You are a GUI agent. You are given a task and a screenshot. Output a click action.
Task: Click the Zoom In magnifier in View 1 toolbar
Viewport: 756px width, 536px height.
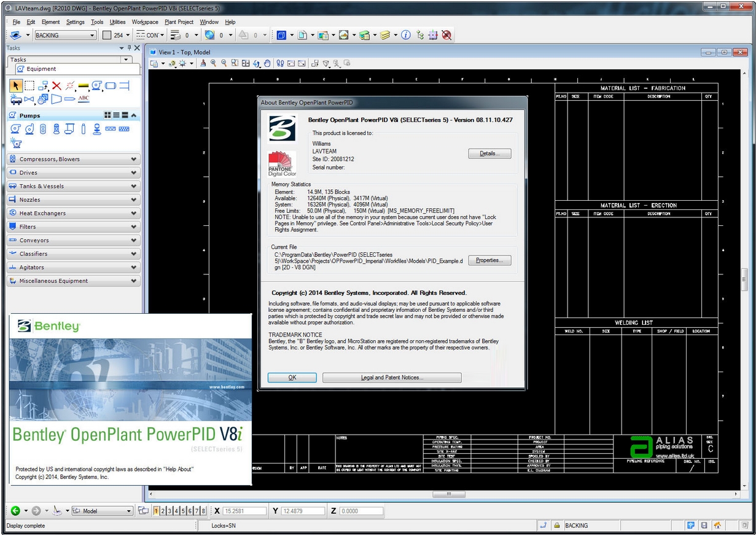click(x=213, y=63)
